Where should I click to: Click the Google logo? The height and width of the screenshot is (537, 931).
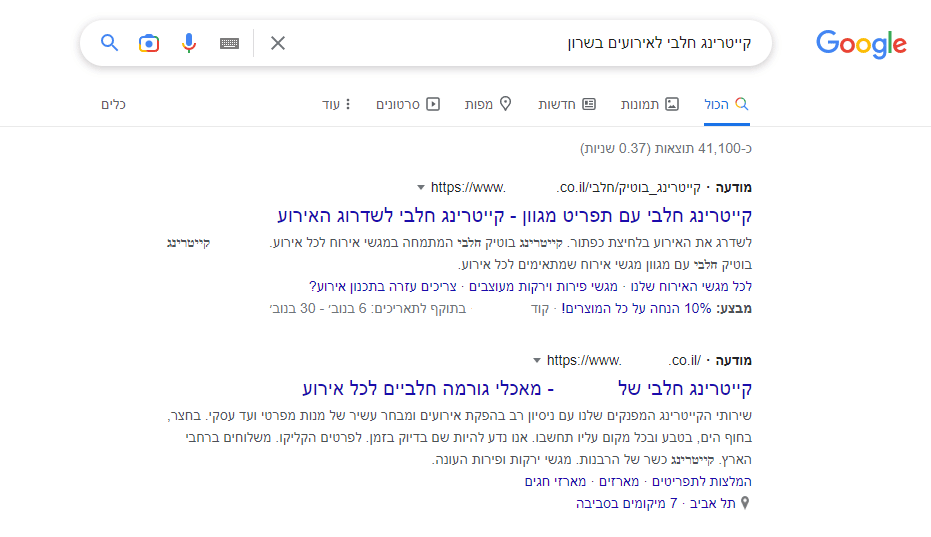[861, 44]
